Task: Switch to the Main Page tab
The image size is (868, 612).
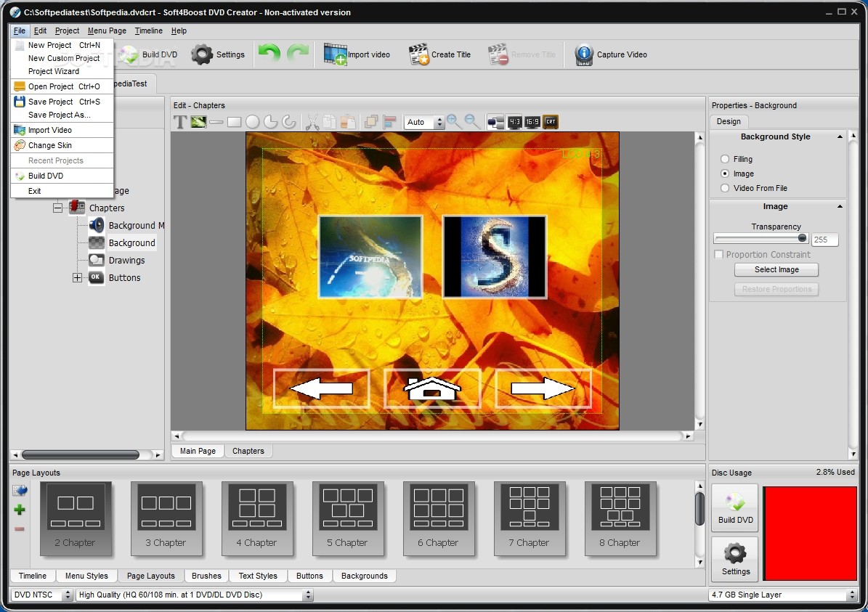Action: tap(198, 451)
